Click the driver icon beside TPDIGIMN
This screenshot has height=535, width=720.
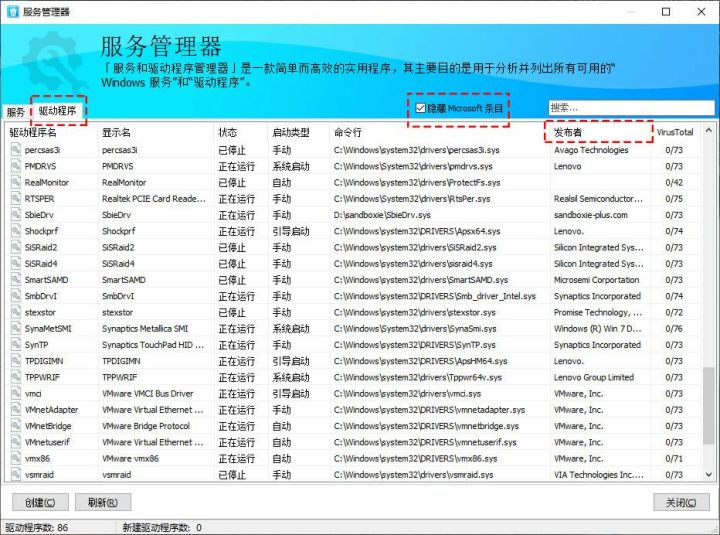(16, 361)
